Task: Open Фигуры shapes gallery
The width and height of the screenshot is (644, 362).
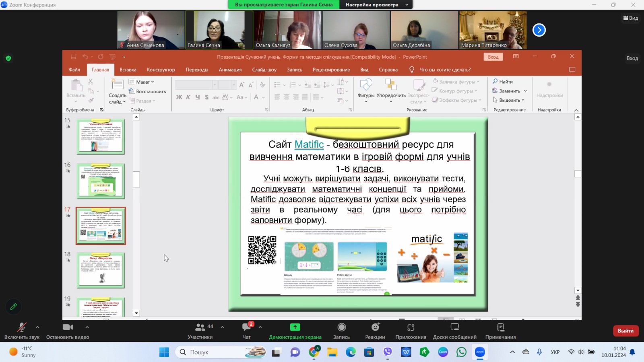Action: [x=366, y=90]
